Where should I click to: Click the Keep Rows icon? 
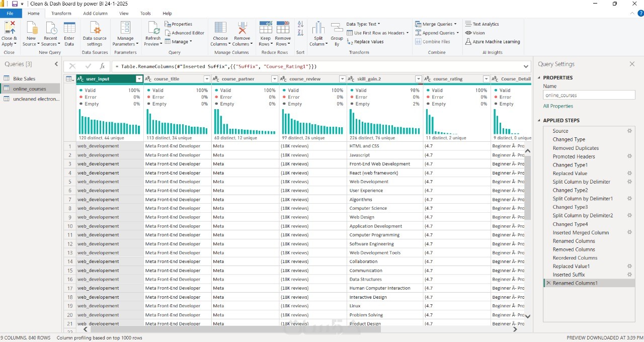pos(265,27)
